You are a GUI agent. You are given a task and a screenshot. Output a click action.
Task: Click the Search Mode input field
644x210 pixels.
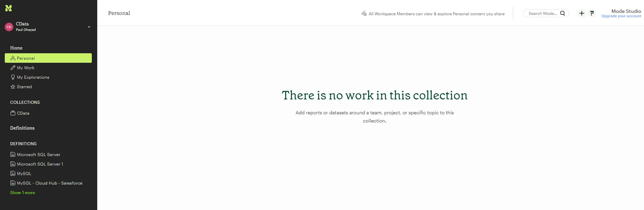[542, 14]
